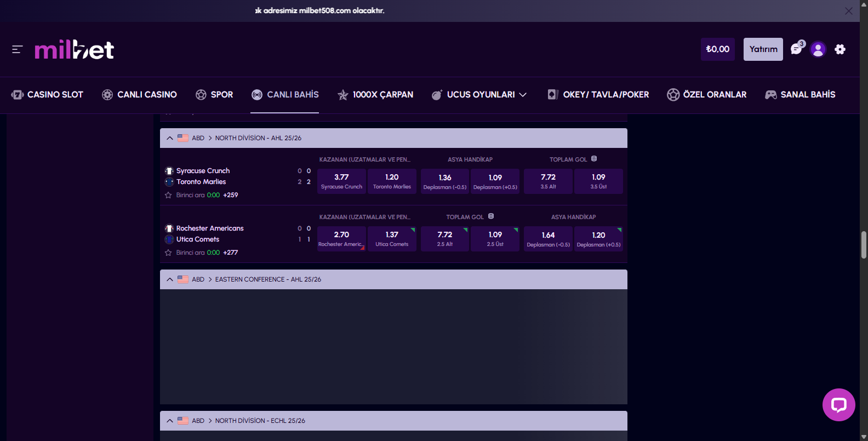Select 2.5 Üst odds 1.09
The width and height of the screenshot is (868, 441).
495,239
